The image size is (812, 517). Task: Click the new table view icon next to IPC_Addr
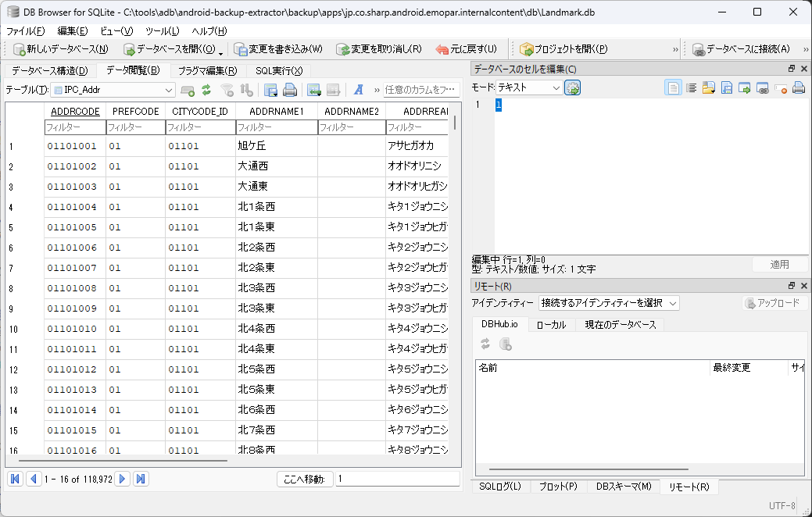[188, 90]
